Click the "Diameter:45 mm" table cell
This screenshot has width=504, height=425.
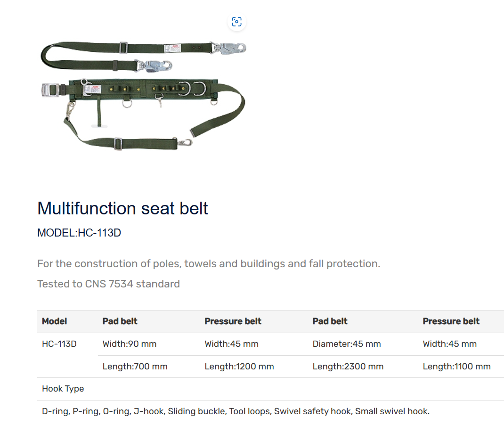(347, 344)
